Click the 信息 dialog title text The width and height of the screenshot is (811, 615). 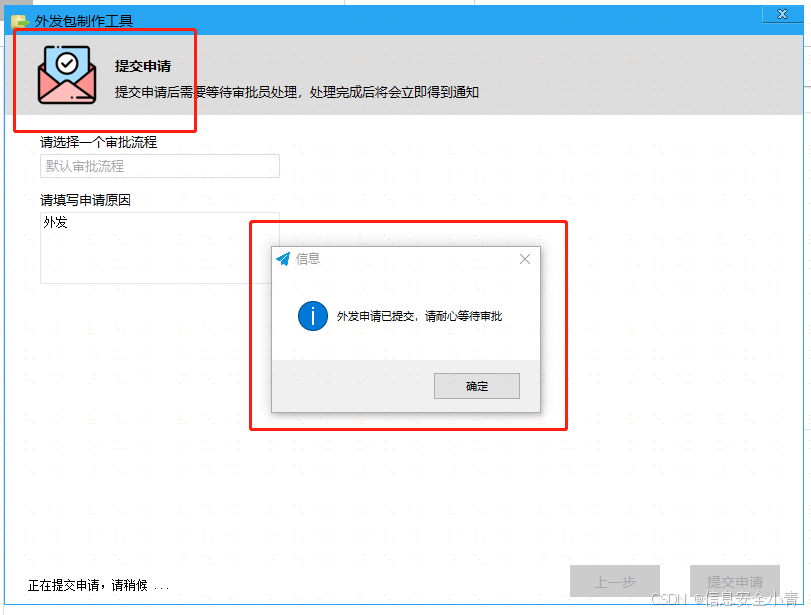point(308,259)
